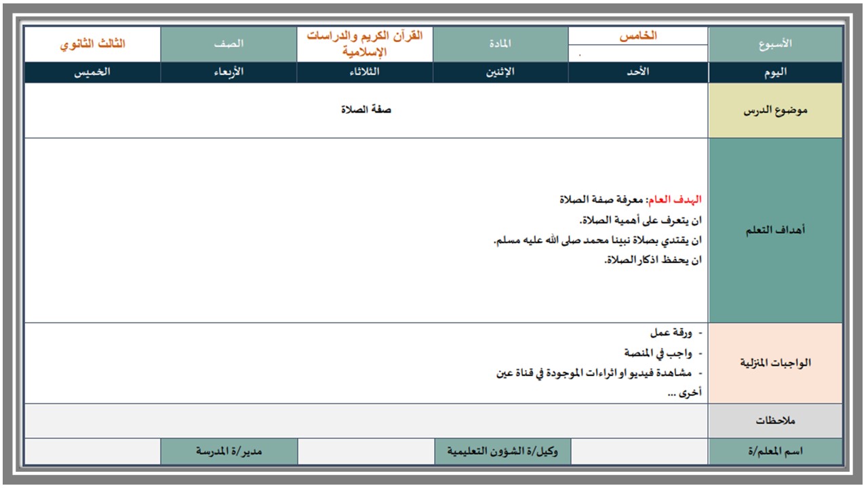This screenshot has width=868, height=488.
Task: Select the الأحد day column header
Action: pos(638,73)
